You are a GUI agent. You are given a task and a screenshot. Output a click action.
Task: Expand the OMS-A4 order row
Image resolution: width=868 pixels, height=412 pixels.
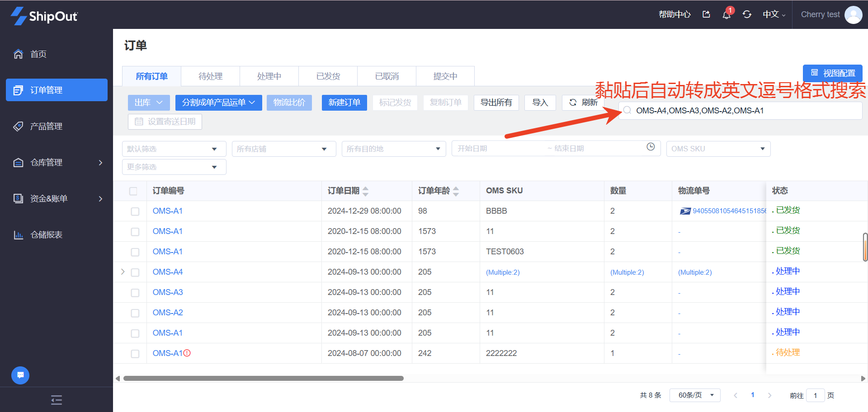[x=123, y=272]
